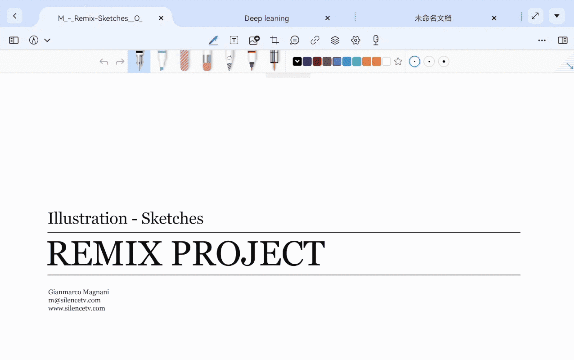Open the layers icon
The width and height of the screenshot is (574, 360).
(335, 40)
